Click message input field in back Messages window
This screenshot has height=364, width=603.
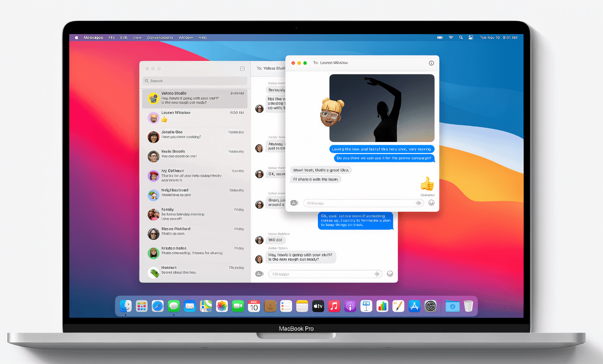(x=325, y=274)
